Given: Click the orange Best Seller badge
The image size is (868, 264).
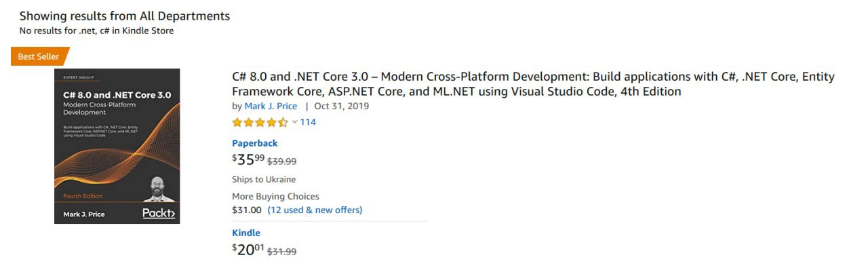Looking at the screenshot, I should (x=39, y=57).
